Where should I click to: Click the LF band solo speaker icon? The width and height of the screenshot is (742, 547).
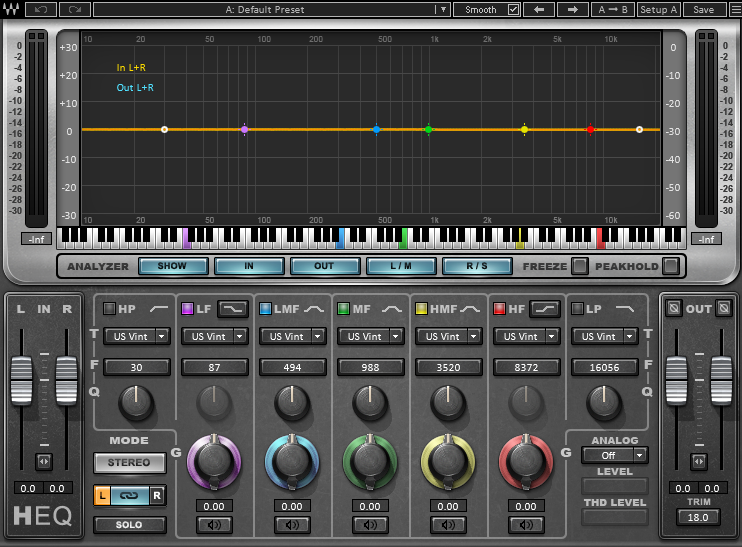(213, 524)
